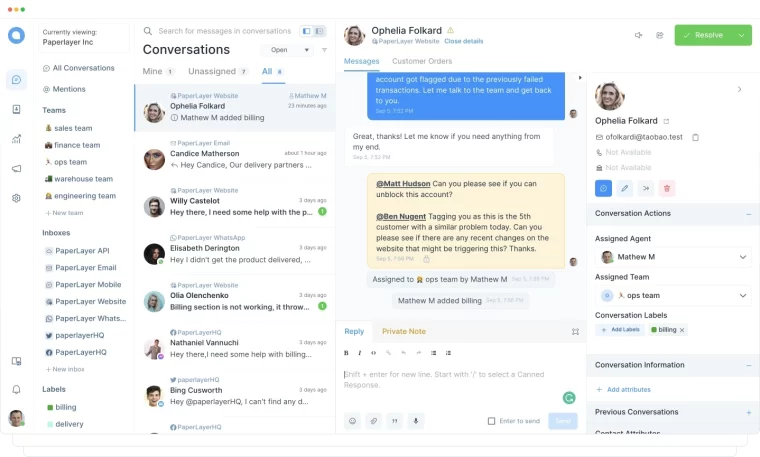Switch to the Private Note tab
Screen dimensions: 760x457
coord(404,331)
